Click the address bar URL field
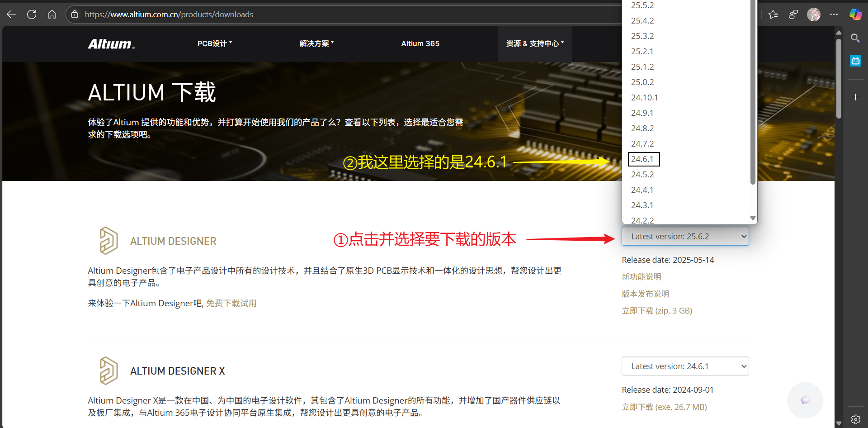This screenshot has width=868, height=428. tap(344, 14)
